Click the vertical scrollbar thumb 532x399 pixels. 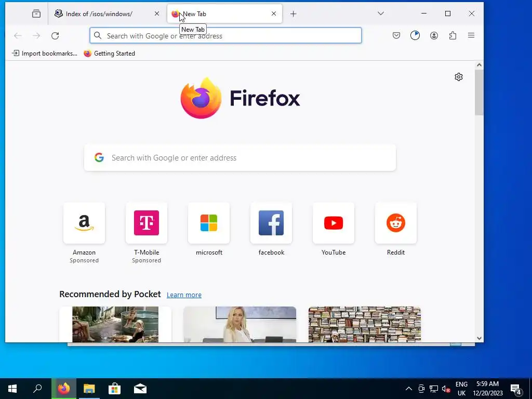pos(479,92)
